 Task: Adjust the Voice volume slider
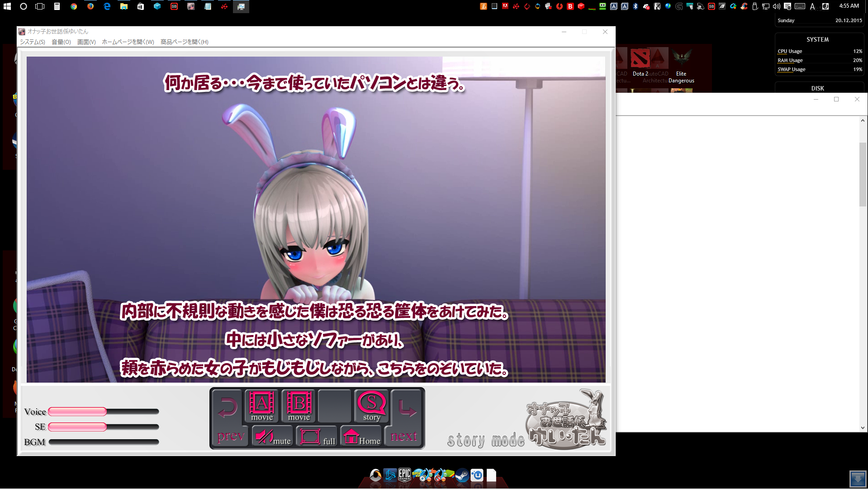(104, 412)
